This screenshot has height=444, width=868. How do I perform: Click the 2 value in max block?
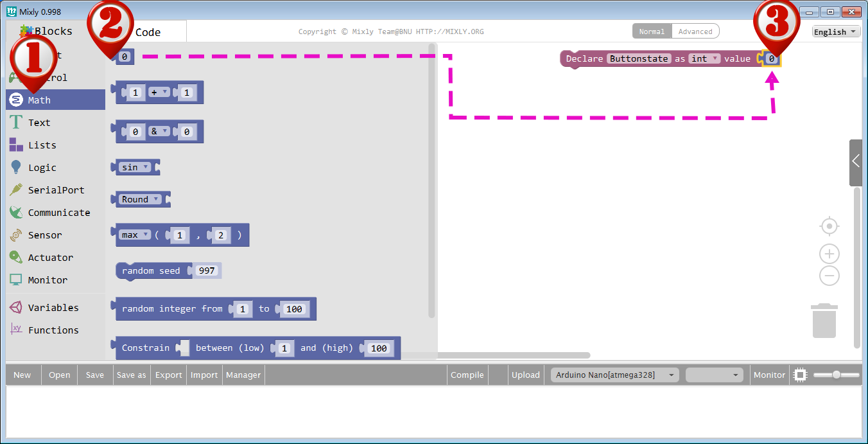coord(221,235)
